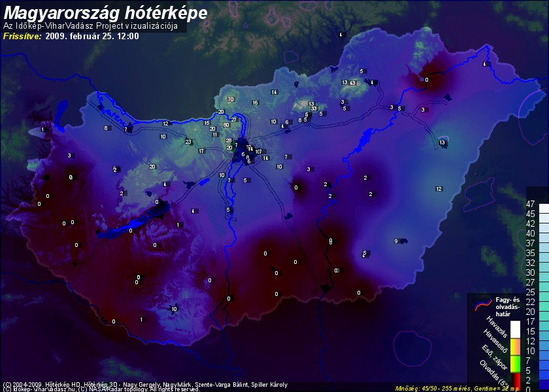Click the 47 value on temperature scale
The image size is (549, 392).
(531, 204)
